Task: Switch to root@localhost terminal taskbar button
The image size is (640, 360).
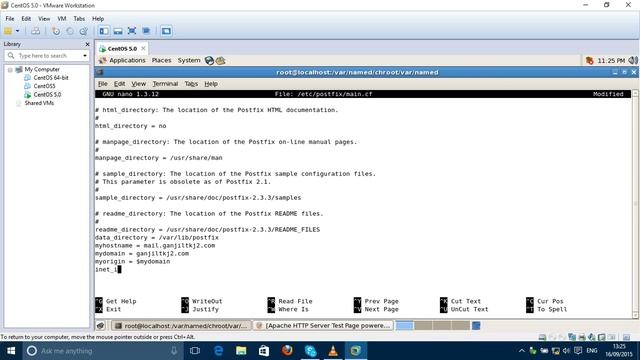Action: [x=181, y=326]
